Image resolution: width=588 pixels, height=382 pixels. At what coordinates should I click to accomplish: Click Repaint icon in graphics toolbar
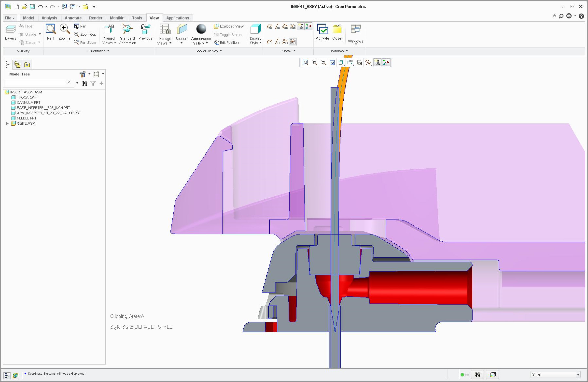[x=332, y=62]
